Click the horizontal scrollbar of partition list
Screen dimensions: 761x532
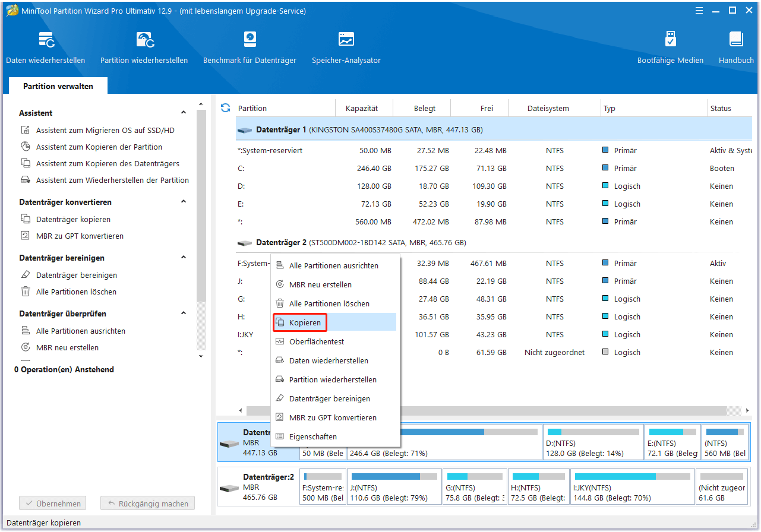coord(486,410)
